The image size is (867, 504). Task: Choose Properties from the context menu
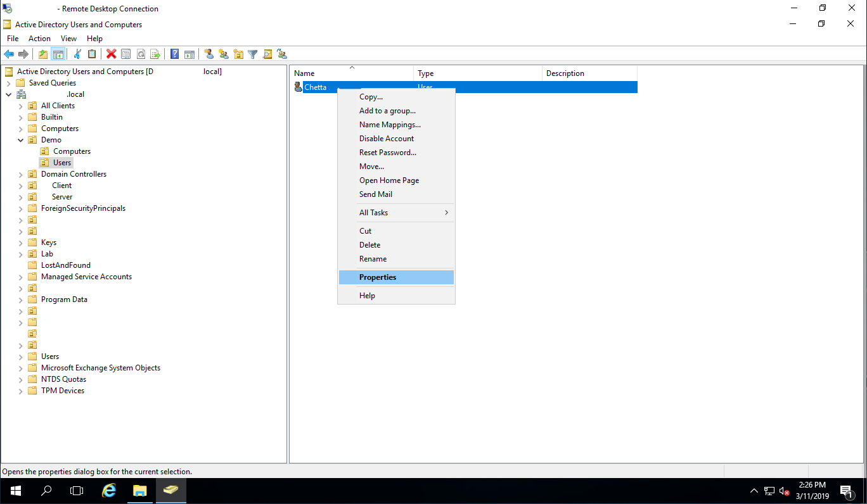396,277
